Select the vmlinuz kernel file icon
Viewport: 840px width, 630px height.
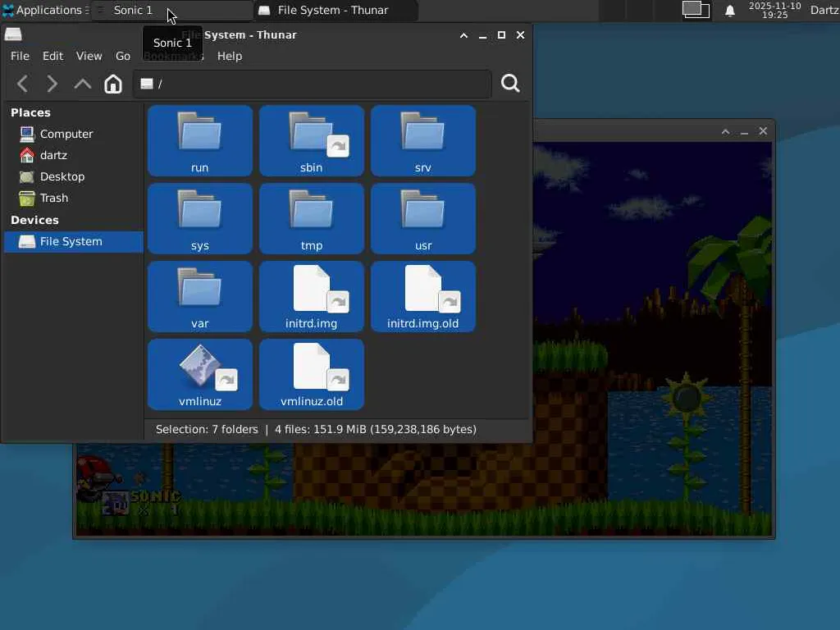point(200,366)
